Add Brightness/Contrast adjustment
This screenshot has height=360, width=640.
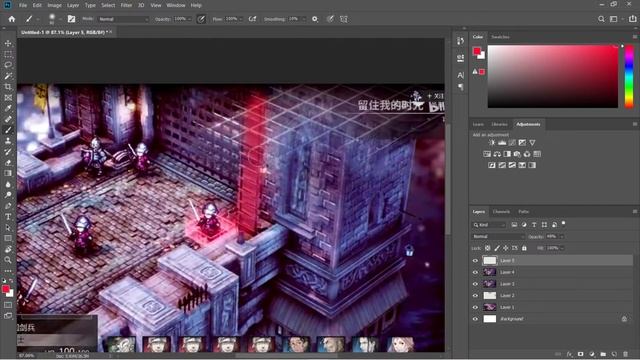pyautogui.click(x=492, y=142)
